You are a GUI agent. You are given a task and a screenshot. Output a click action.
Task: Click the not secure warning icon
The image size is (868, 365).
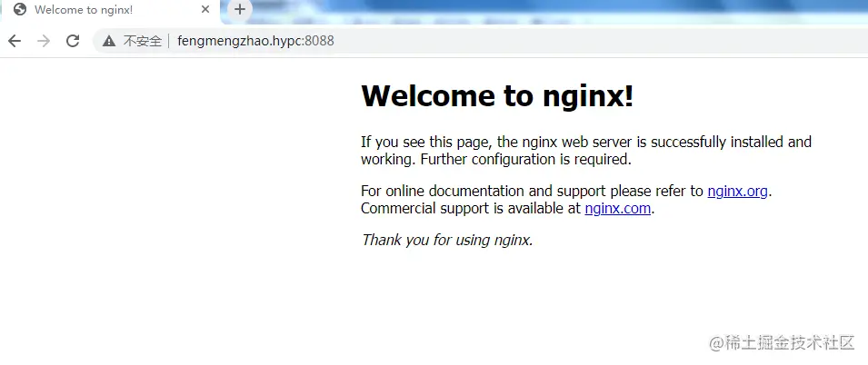tap(109, 41)
